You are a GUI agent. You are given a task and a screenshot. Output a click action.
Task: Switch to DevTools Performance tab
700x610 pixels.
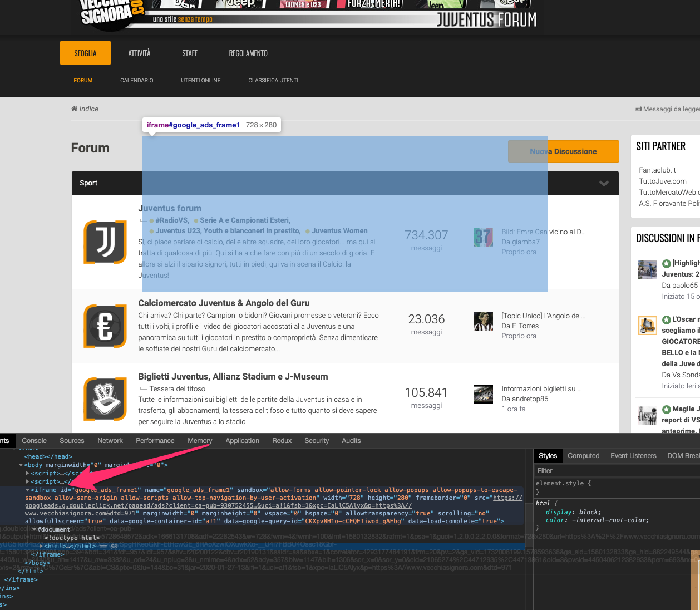(x=155, y=440)
